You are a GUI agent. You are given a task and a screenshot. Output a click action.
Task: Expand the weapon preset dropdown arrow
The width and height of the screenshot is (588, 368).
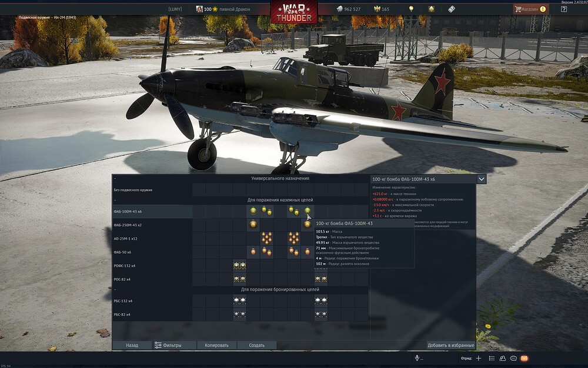coord(482,179)
